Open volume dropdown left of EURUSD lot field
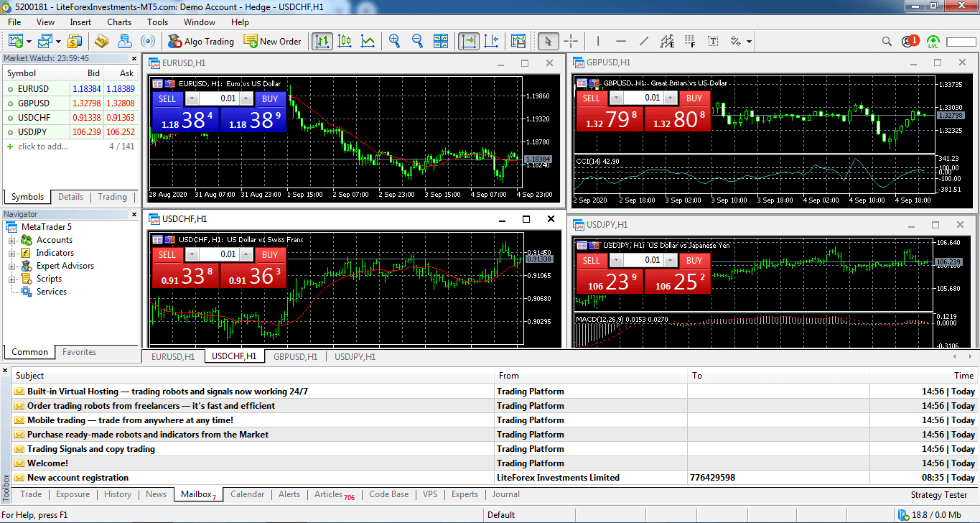Image resolution: width=980 pixels, height=523 pixels. point(192,98)
